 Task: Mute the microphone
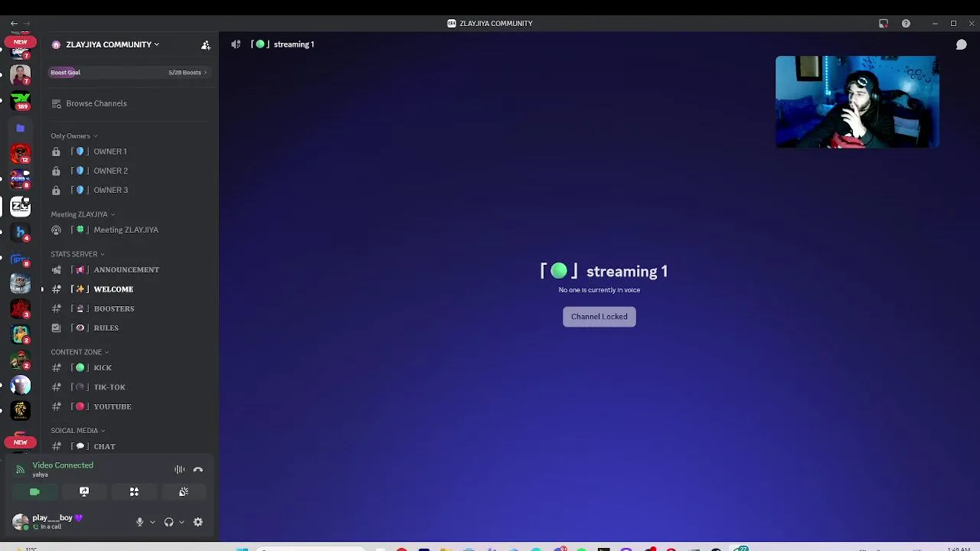[x=139, y=522]
